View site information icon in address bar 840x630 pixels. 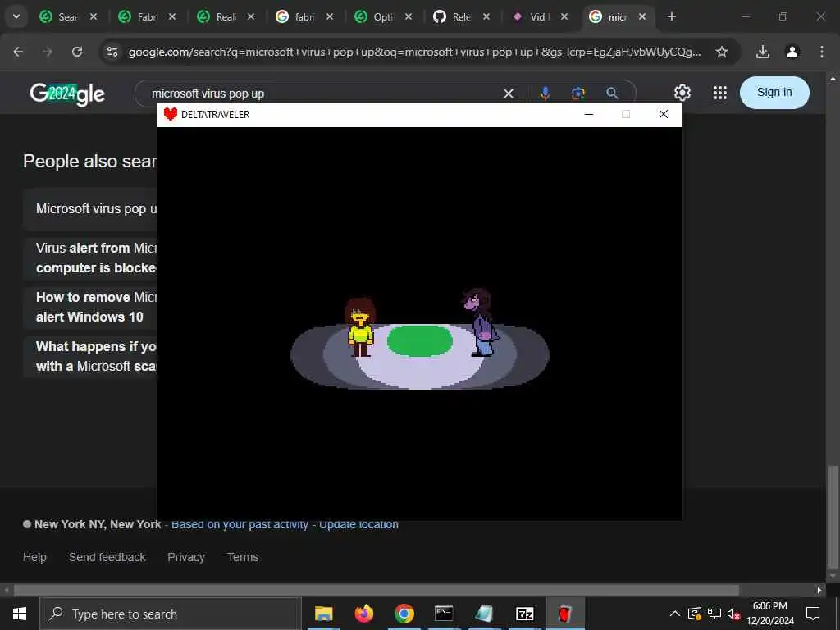[x=112, y=52]
